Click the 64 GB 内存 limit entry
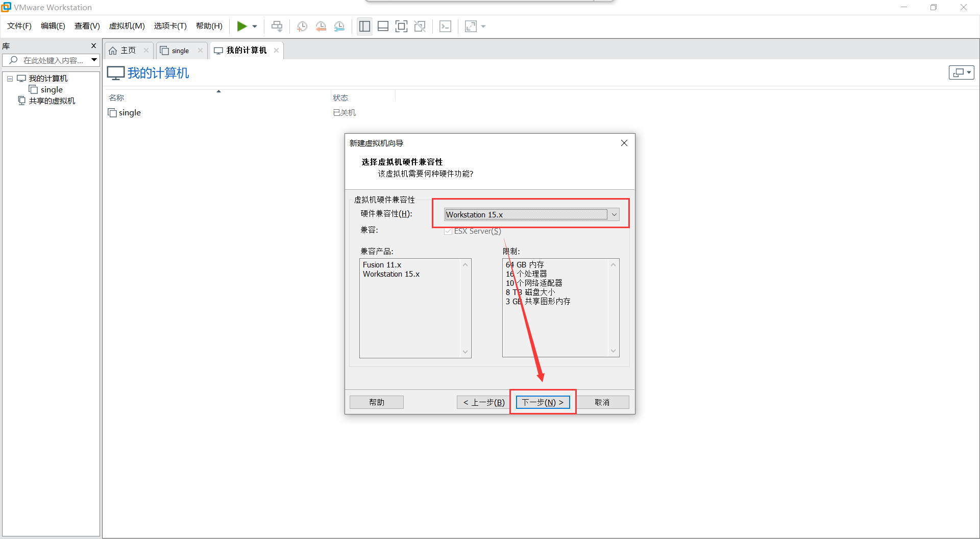 coord(525,265)
